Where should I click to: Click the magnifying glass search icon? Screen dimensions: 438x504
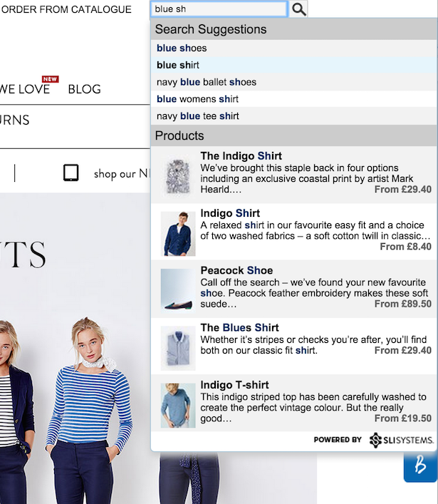point(299,9)
